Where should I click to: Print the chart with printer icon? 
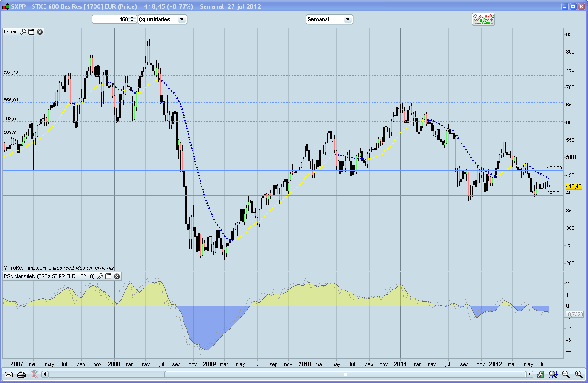(x=21, y=374)
